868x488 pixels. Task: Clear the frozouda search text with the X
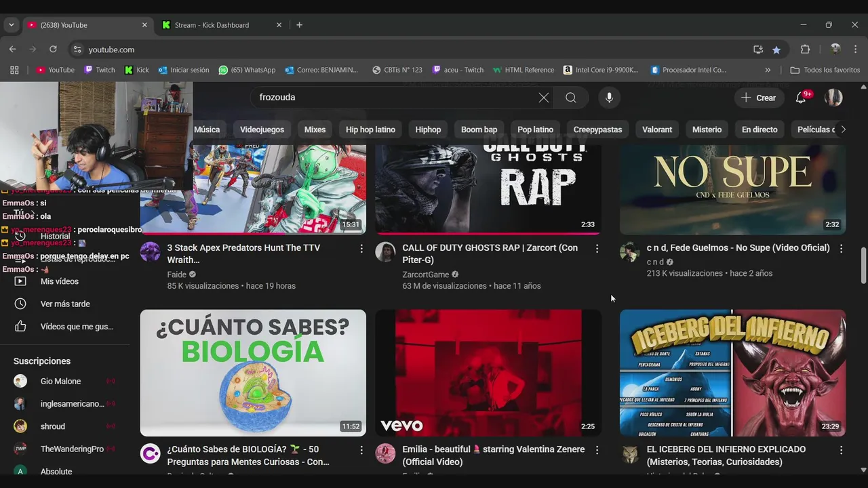(544, 98)
